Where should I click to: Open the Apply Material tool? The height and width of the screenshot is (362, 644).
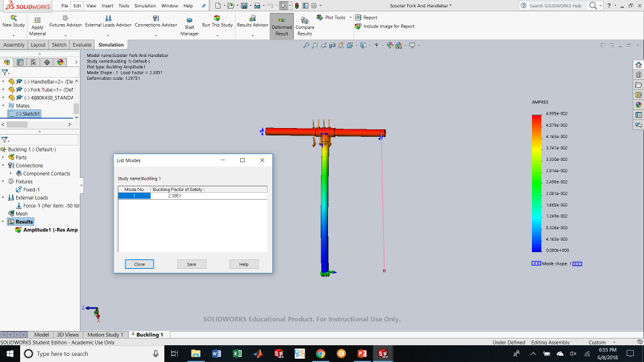click(38, 19)
